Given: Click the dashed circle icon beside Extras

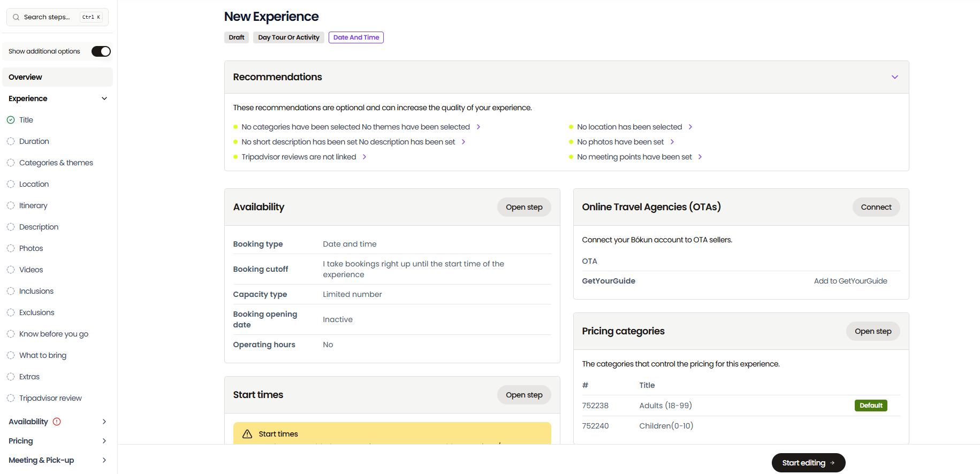Looking at the screenshot, I should [11, 377].
